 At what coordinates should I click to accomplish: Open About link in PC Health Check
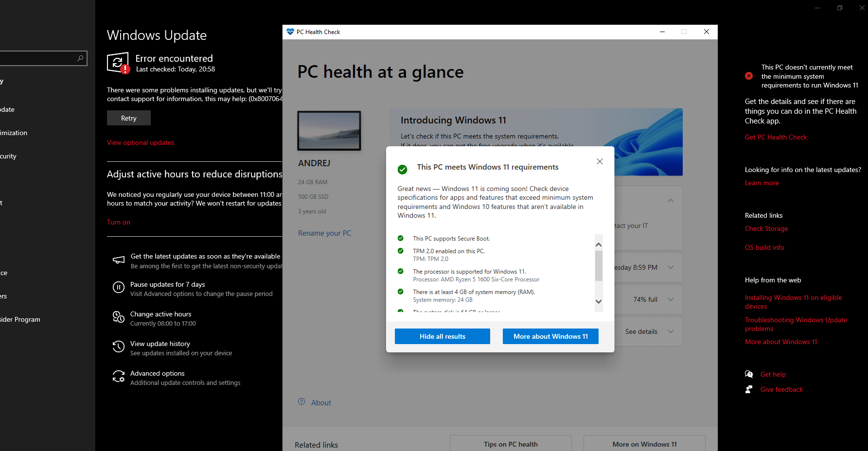[321, 402]
